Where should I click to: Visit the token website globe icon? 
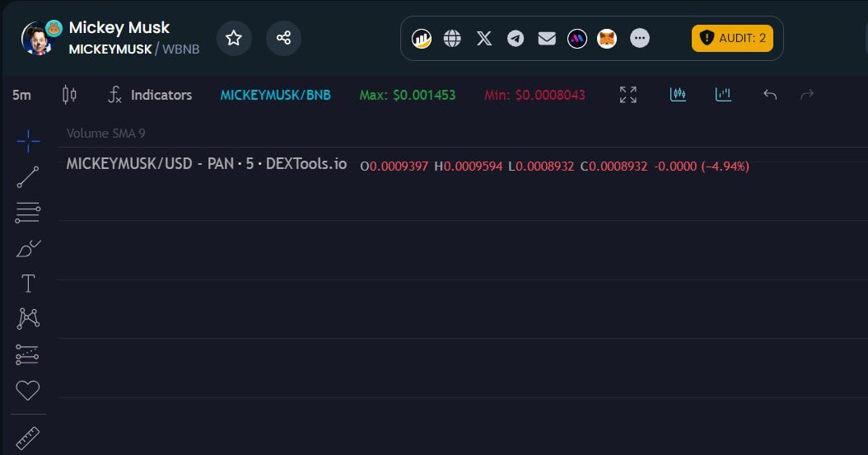point(452,38)
